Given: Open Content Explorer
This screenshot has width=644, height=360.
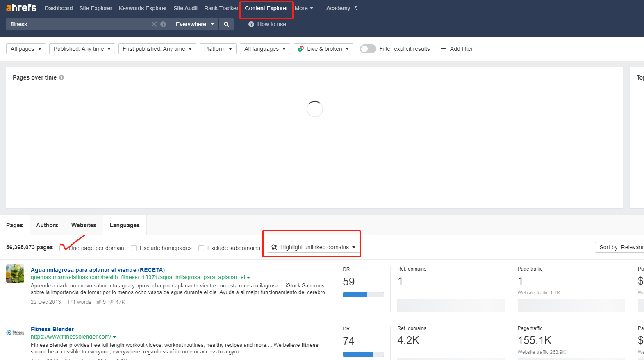Looking at the screenshot, I should coord(266,8).
